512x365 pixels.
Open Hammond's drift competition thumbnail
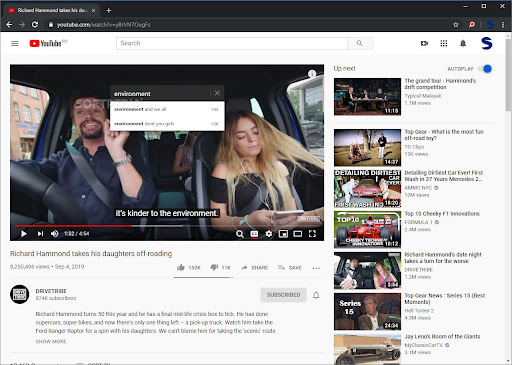coord(367,97)
